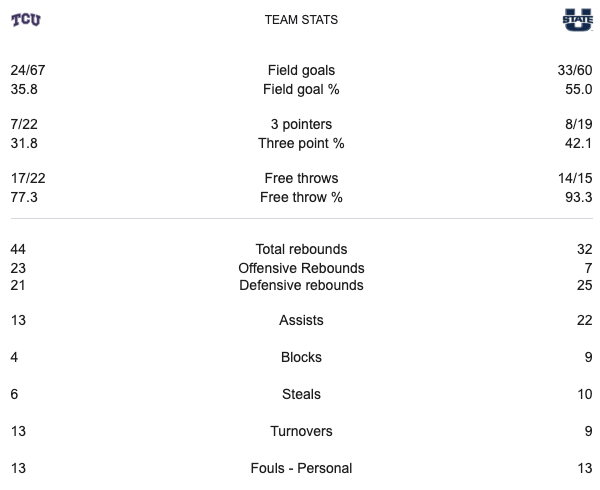Click the Three point % label
The image size is (600, 490).
[x=301, y=143]
